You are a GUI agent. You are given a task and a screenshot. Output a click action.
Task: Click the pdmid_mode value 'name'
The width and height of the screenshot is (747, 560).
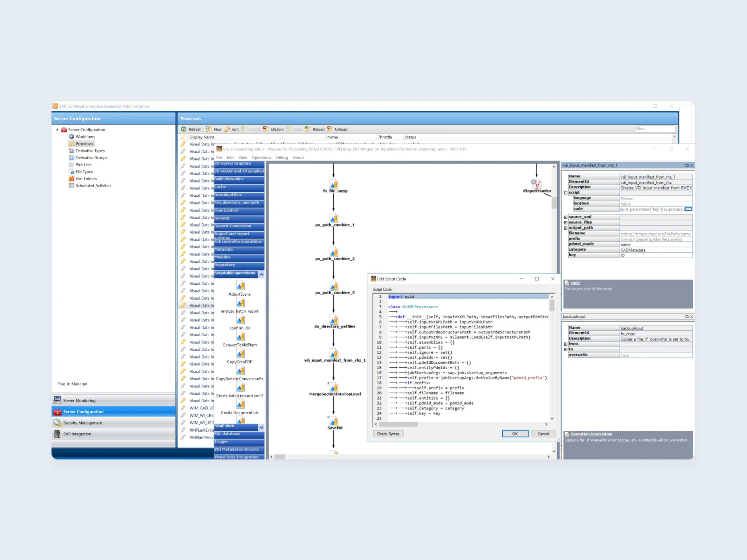pyautogui.click(x=656, y=245)
